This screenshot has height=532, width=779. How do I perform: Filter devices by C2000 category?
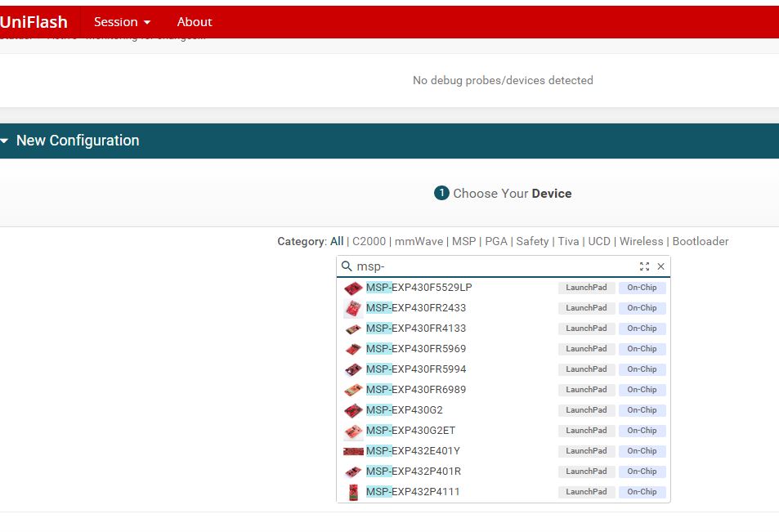pyautogui.click(x=369, y=241)
